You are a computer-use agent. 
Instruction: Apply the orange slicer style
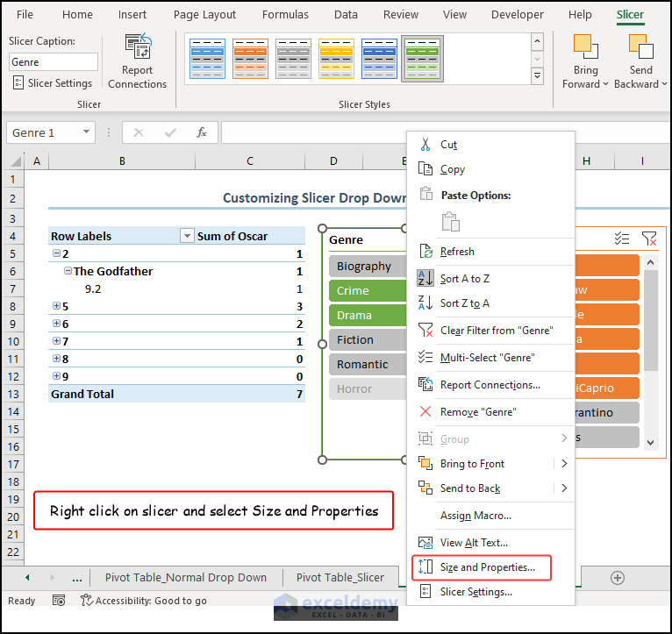[x=250, y=58]
